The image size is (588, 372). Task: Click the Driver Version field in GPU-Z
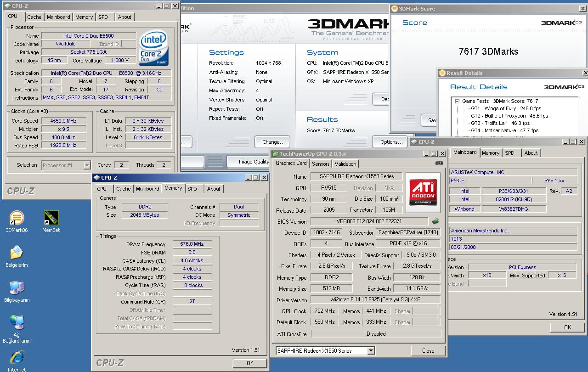tap(375, 299)
